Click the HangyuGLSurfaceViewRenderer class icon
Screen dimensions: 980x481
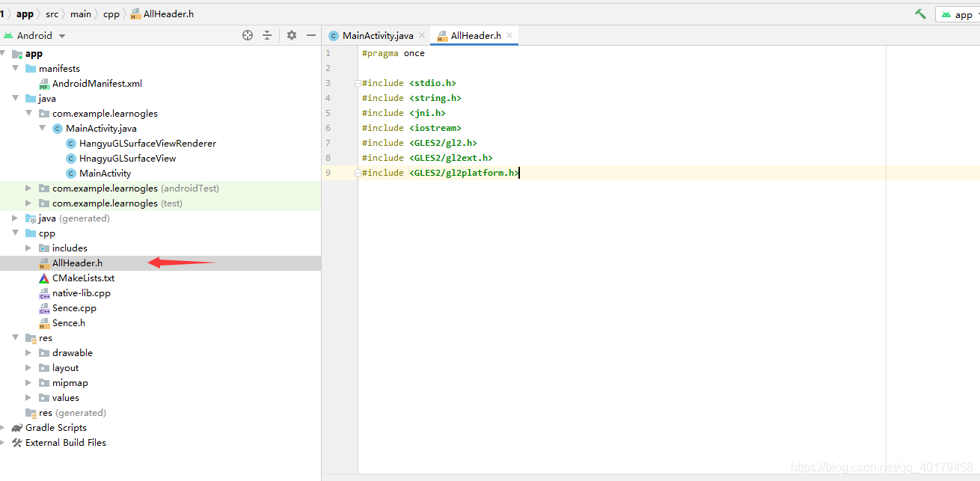[x=71, y=143]
